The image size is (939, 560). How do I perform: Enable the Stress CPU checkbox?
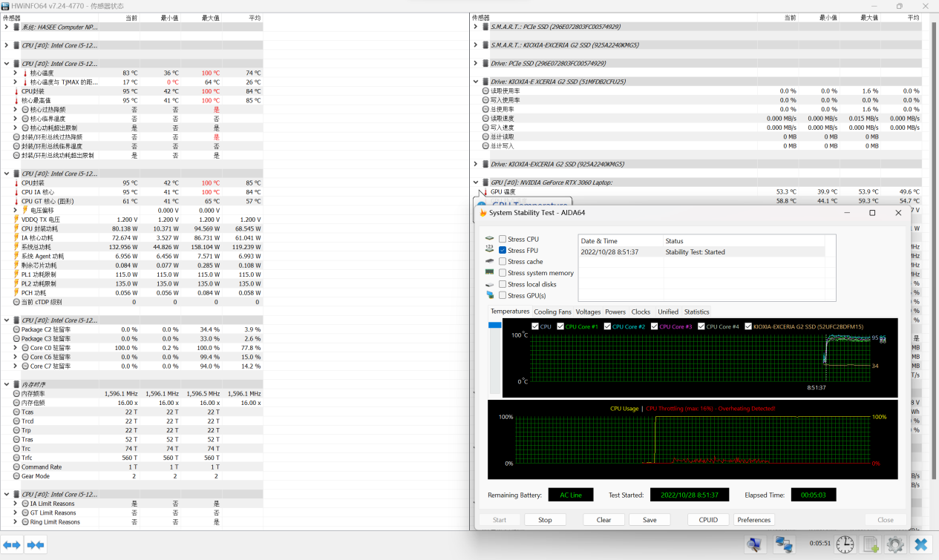coord(503,239)
